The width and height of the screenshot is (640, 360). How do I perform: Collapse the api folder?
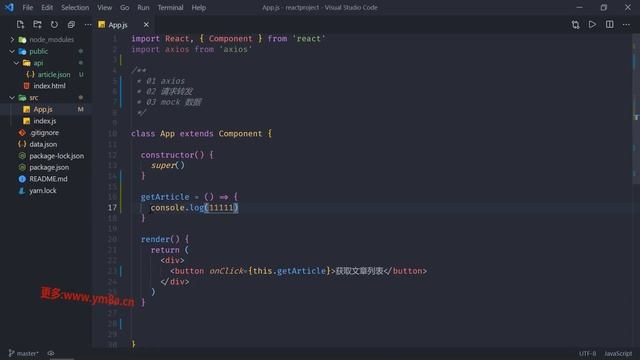click(17, 63)
